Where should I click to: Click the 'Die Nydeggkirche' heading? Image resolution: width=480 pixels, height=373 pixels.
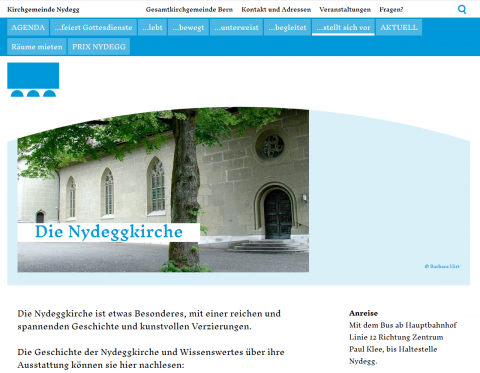[109, 232]
